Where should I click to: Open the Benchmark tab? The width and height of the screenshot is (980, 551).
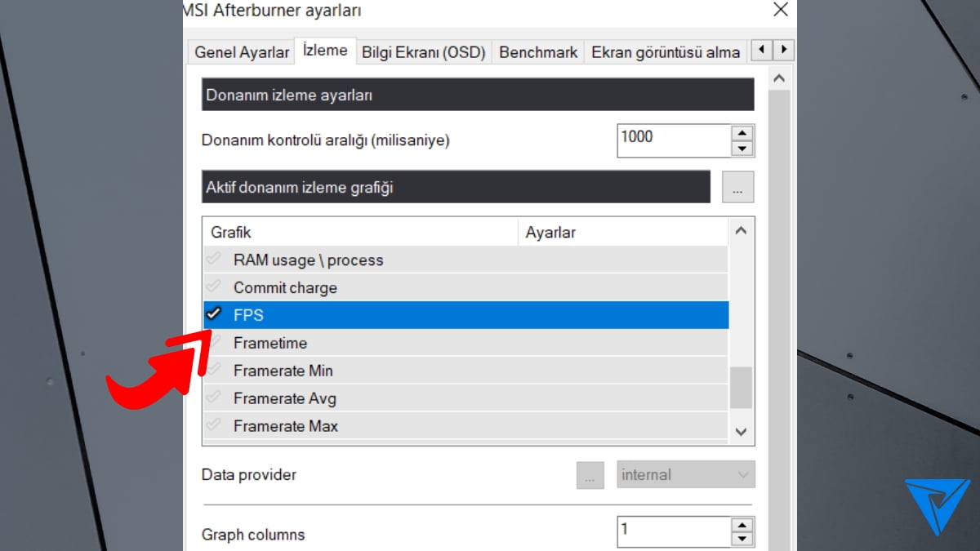538,52
